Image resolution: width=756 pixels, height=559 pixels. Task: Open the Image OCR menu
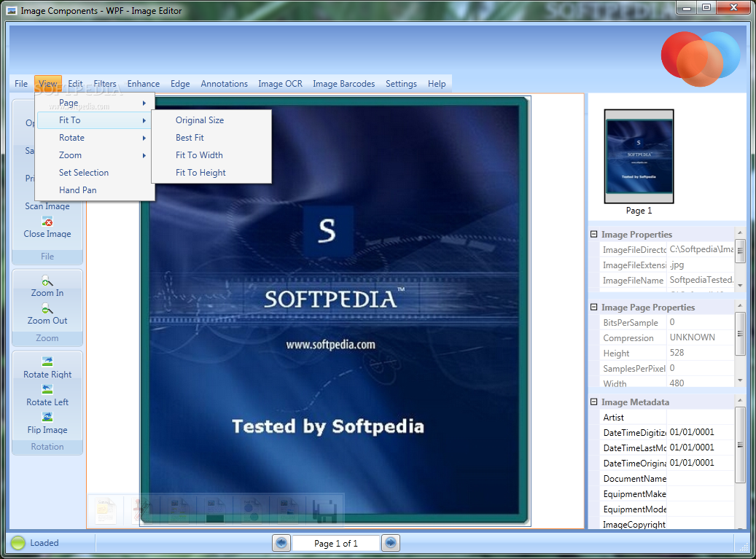coord(280,83)
